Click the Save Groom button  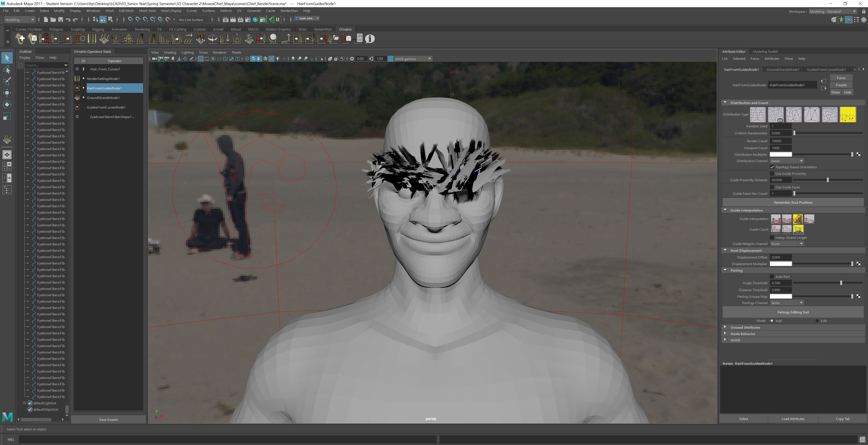(x=108, y=419)
